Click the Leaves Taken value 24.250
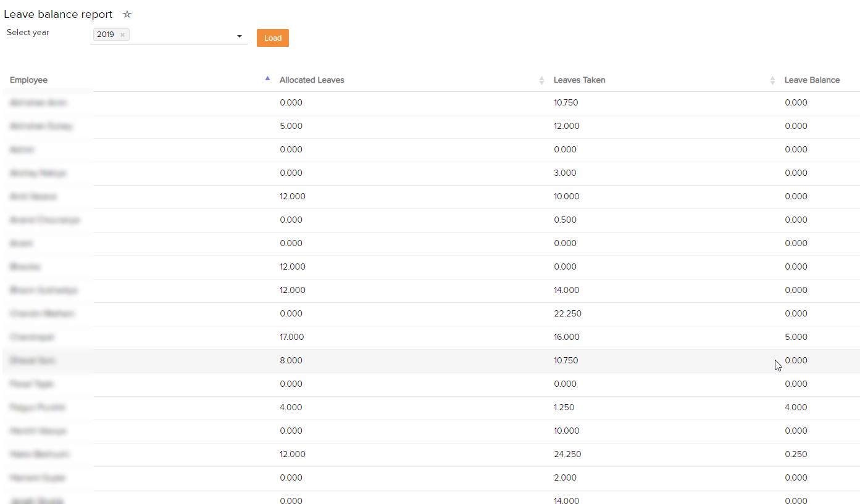Screen dimensions: 860x504 pyautogui.click(x=567, y=454)
